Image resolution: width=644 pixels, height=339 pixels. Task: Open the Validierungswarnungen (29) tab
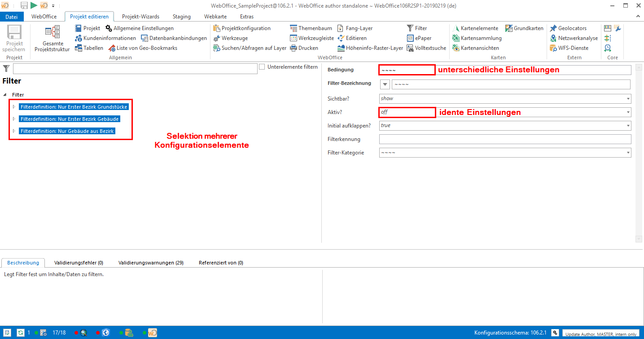click(x=151, y=263)
